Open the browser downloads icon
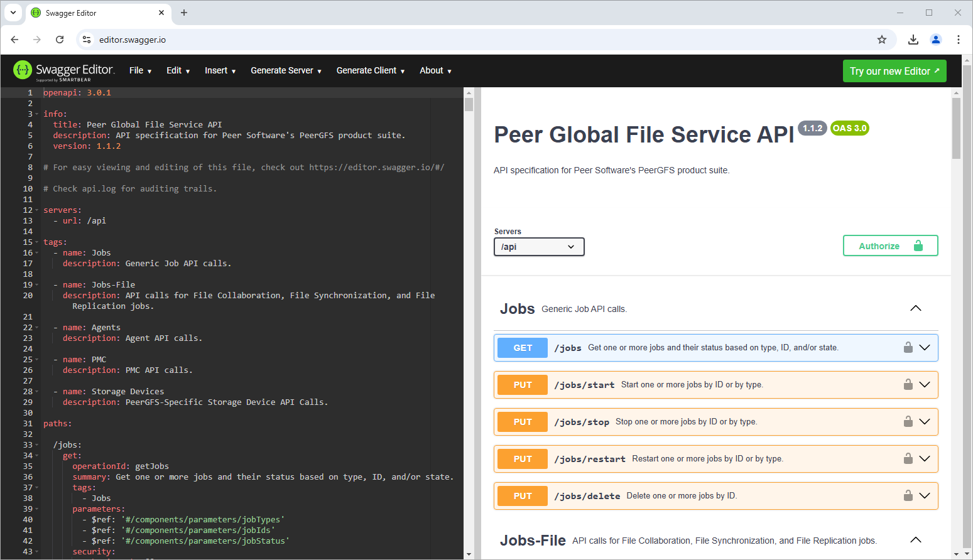Screen dimensions: 973x560 click(x=913, y=40)
